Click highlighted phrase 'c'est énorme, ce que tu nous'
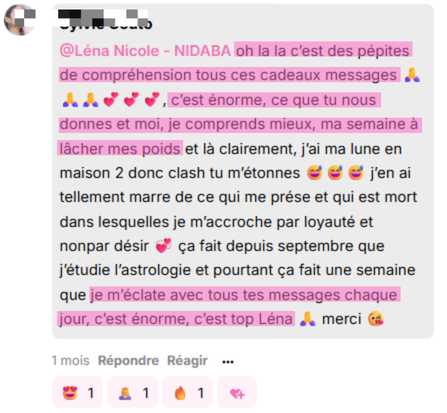 tap(274, 100)
